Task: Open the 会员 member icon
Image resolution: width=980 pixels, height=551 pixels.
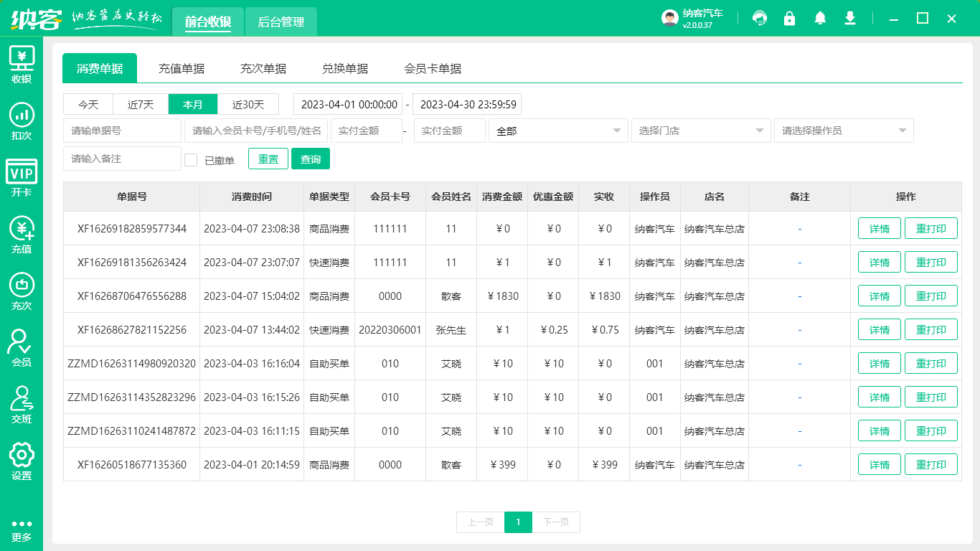Action: 22,348
